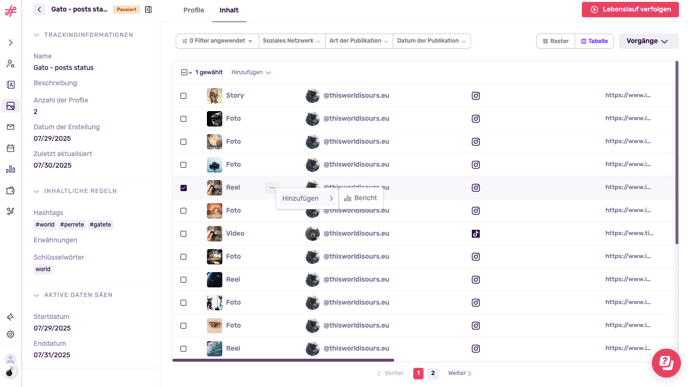688x387 pixels.
Task: Open the Soziales Netzwerk filter dropdown
Action: coord(292,41)
